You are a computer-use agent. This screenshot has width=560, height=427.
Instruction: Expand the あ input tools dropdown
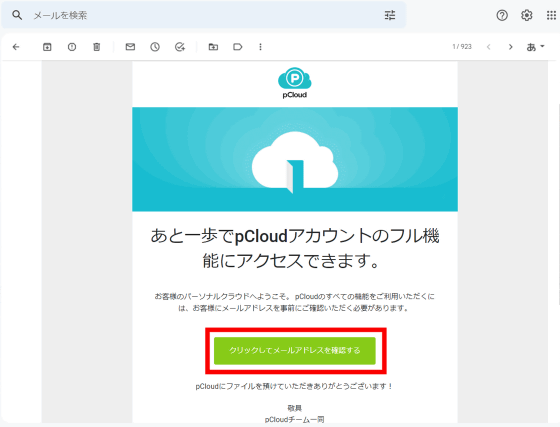pyautogui.click(x=535, y=47)
